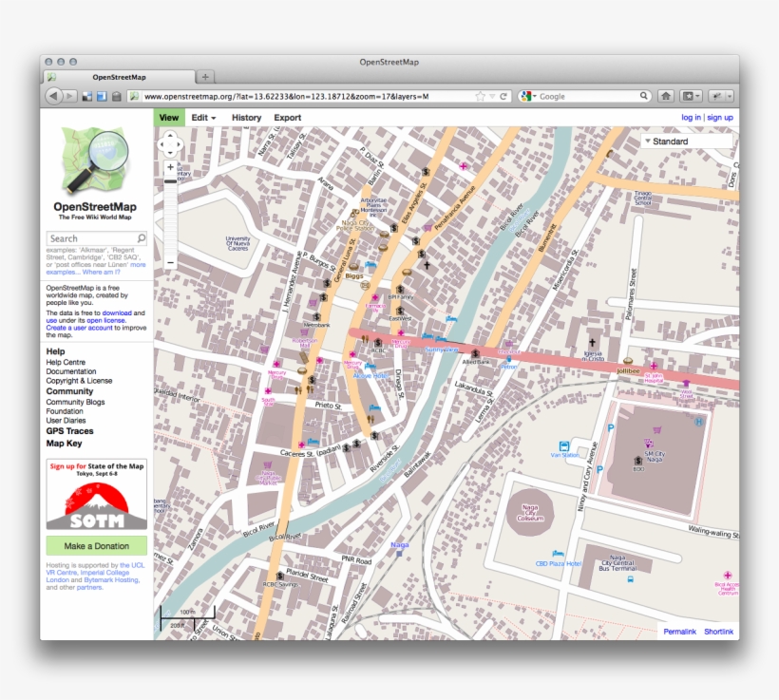This screenshot has width=779, height=700.
Task: Click the OpenStreetMap logo image
Action: click(94, 160)
